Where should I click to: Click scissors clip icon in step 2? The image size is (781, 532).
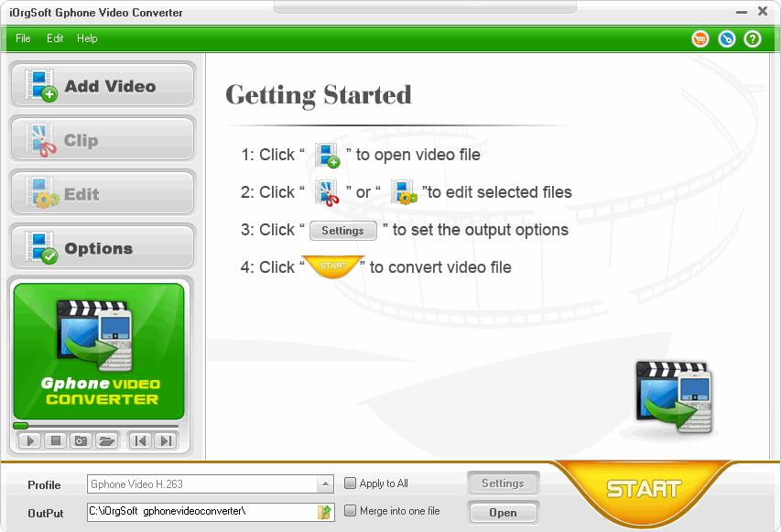[x=327, y=193]
